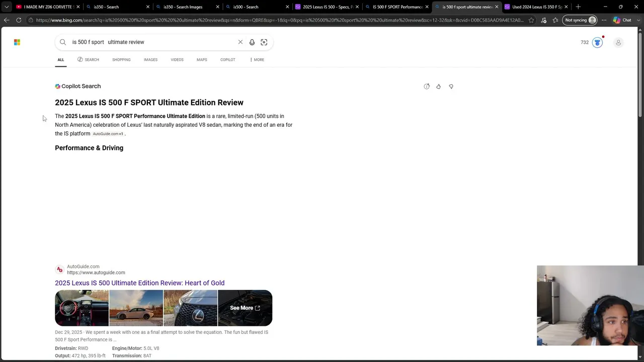Open the red interior steering wheel thumbnail
Viewport: 644px width, 362px height.
pos(82,308)
